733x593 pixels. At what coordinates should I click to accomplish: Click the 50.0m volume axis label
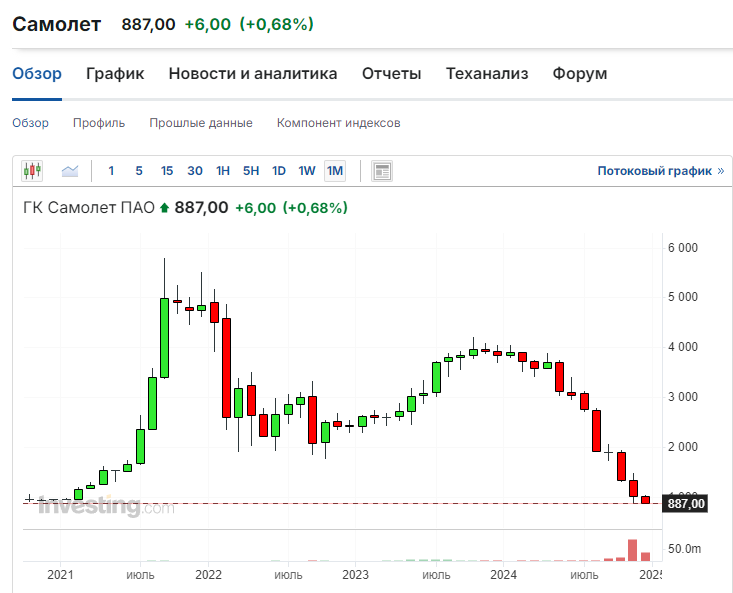click(x=684, y=549)
